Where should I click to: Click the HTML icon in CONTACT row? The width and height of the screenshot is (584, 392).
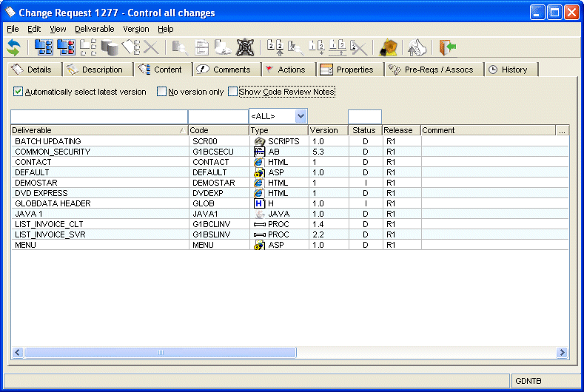tap(259, 162)
